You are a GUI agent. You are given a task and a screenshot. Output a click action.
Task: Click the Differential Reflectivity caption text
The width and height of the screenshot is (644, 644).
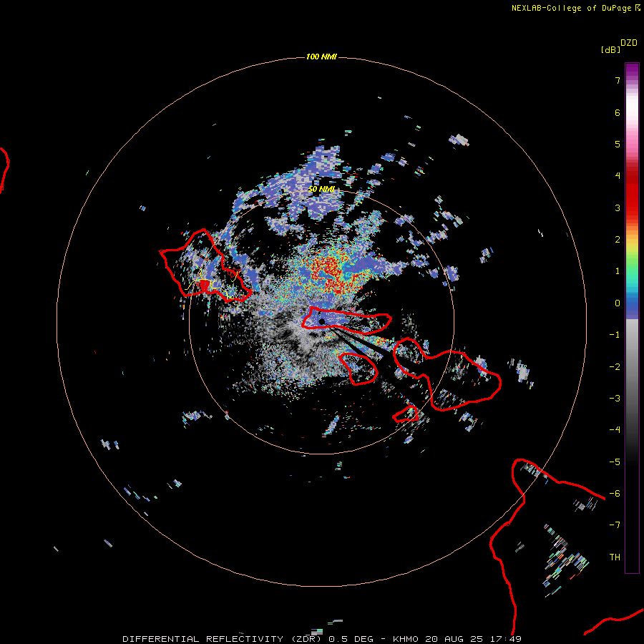(321, 639)
